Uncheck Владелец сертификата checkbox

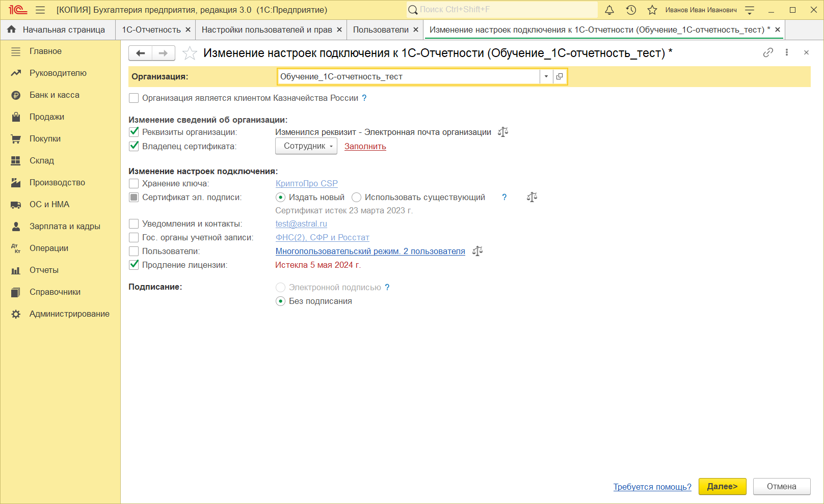[134, 146]
